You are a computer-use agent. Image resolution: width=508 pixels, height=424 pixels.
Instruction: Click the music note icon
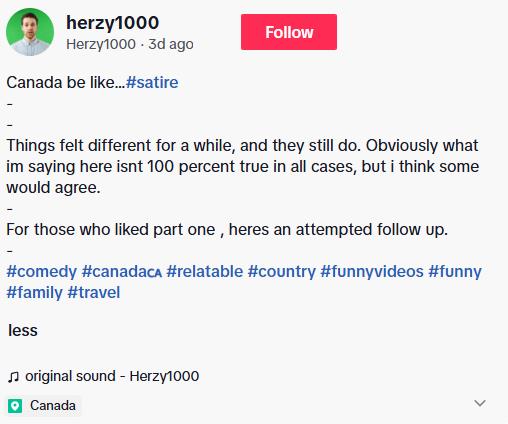coord(13,377)
